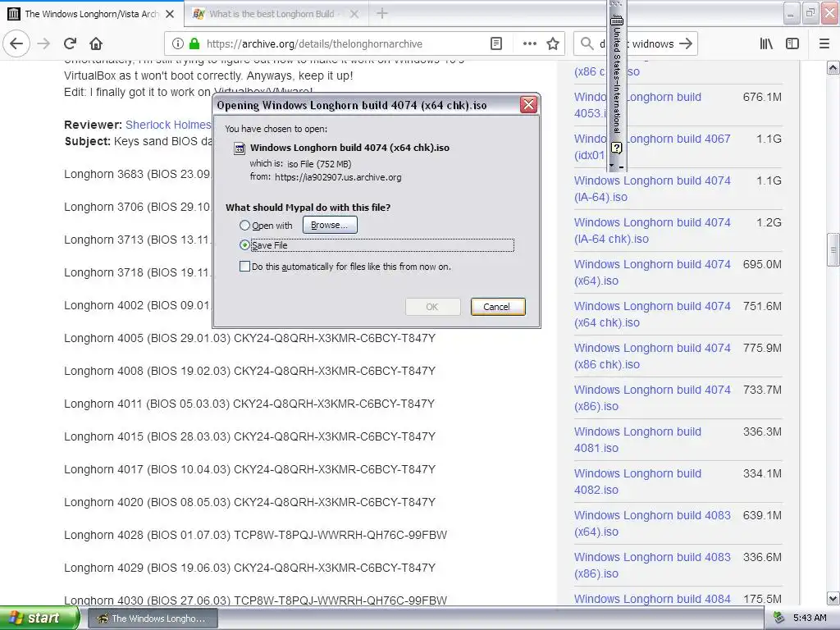The image size is (840, 630).
Task: Click scrollbar up arrow
Action: click(x=833, y=67)
